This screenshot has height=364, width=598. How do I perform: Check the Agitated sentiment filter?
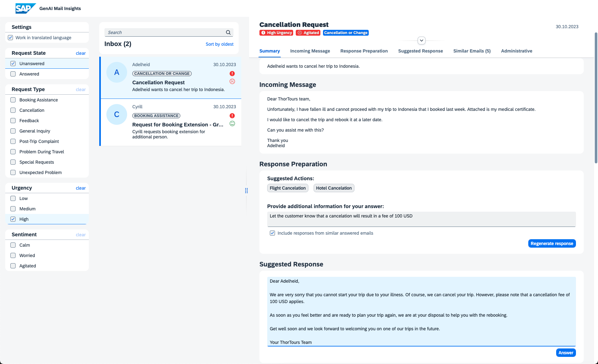(13, 266)
